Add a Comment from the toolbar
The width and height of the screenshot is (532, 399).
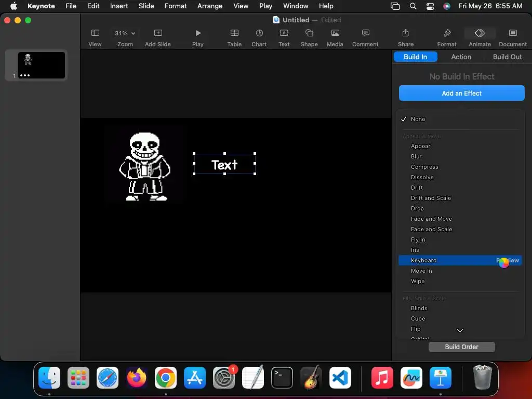click(x=365, y=37)
